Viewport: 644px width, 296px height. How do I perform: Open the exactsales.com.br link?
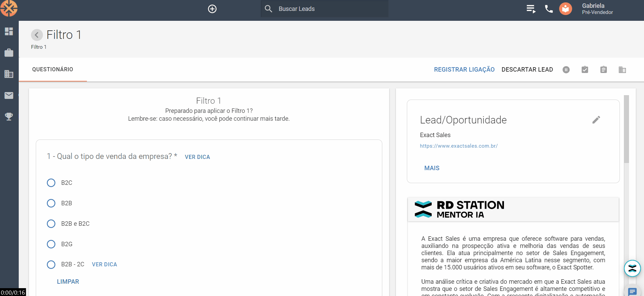coord(459,146)
